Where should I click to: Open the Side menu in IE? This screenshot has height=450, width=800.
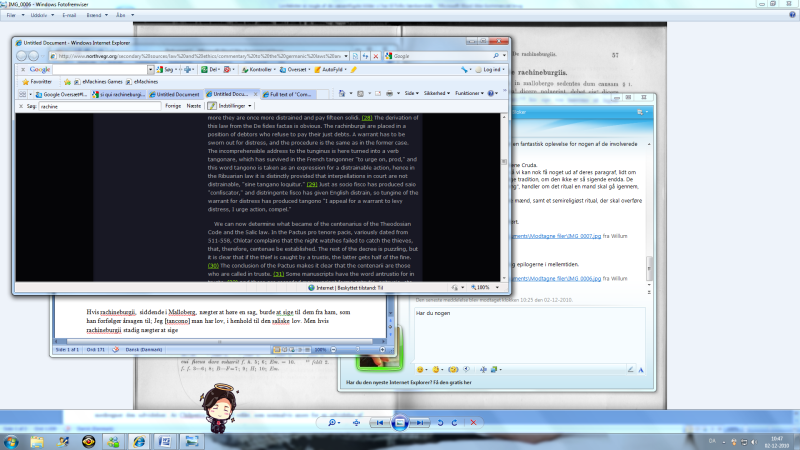411,93
